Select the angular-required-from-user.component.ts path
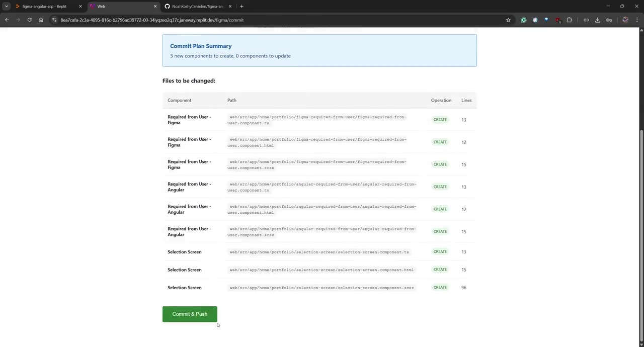644x347 pixels. point(322,187)
